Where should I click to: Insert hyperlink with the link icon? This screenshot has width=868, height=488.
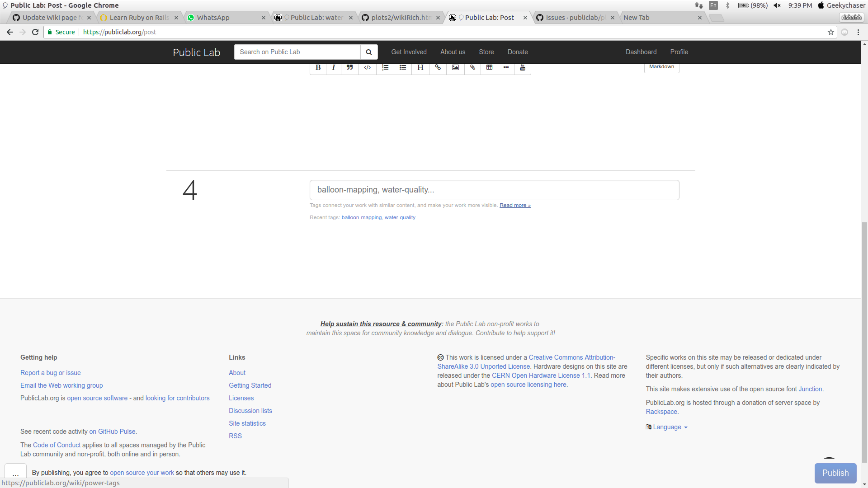[438, 67]
